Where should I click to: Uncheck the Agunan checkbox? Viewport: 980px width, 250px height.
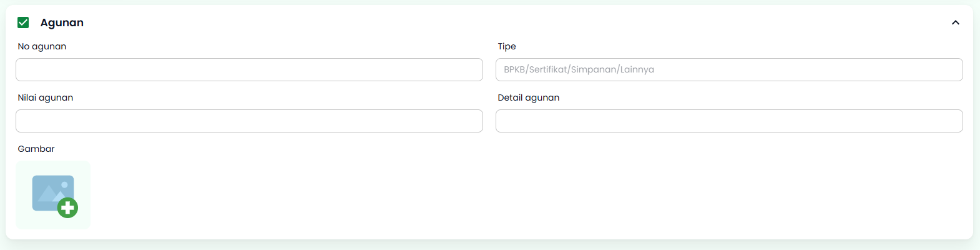(x=23, y=22)
